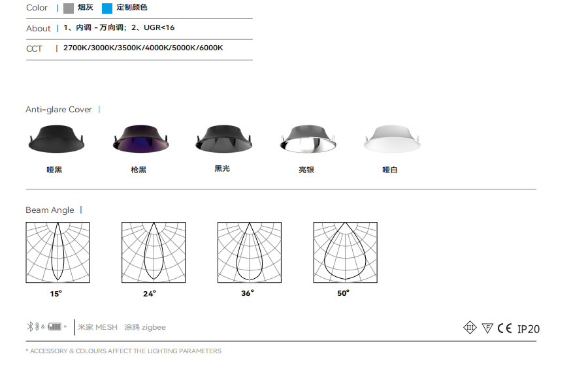
Task: Click the 15° beam angle diagram
Action: point(57,252)
